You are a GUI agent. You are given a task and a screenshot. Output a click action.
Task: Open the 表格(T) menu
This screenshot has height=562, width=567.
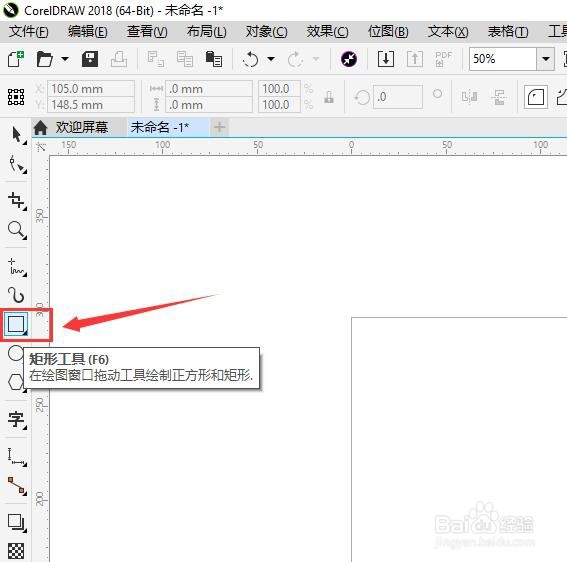pyautogui.click(x=508, y=32)
